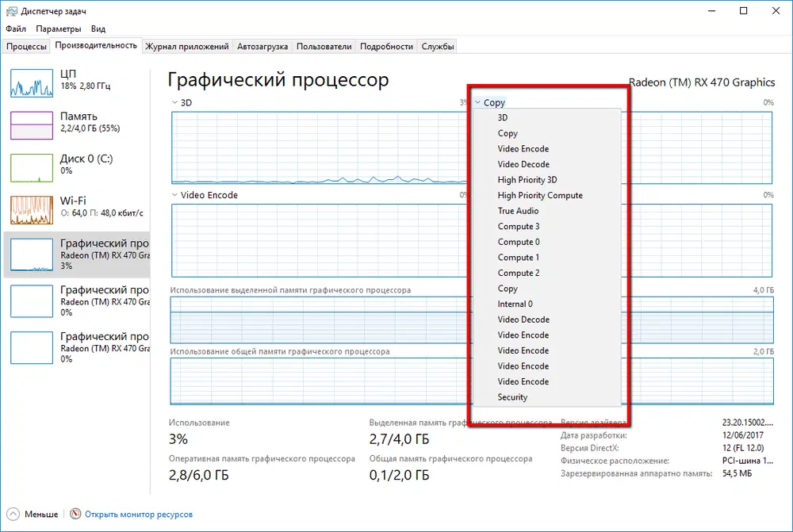
Task: Collapse the open Copy engine selector header
Action: (x=489, y=102)
